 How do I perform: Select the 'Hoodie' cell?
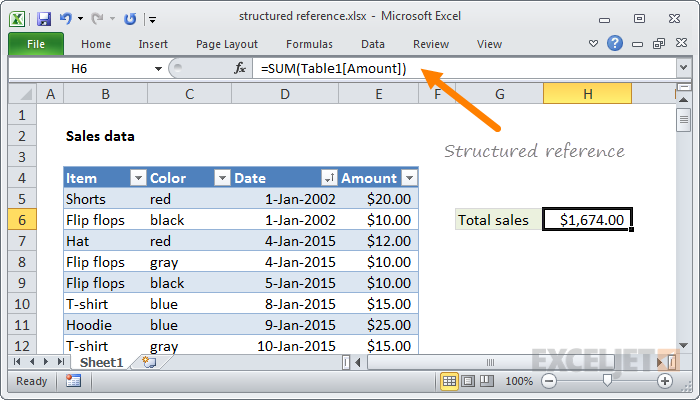(105, 325)
